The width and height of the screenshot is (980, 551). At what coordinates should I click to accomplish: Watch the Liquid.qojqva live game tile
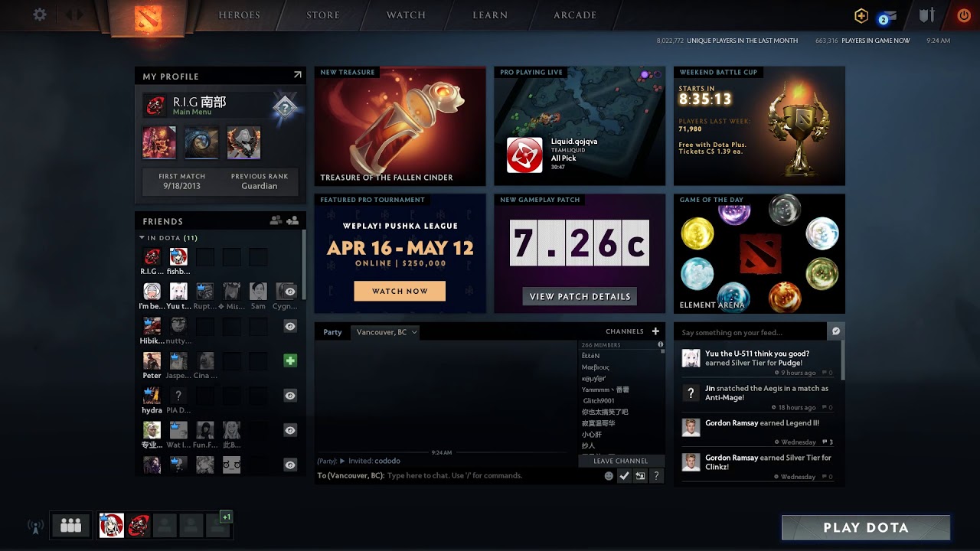[580, 126]
